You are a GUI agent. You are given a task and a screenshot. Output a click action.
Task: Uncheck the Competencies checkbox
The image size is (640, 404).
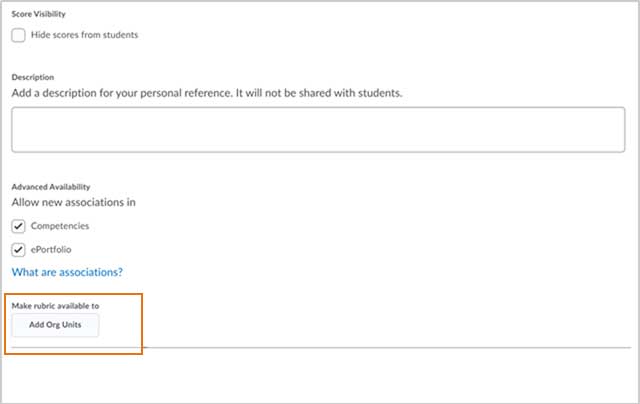[18, 226]
